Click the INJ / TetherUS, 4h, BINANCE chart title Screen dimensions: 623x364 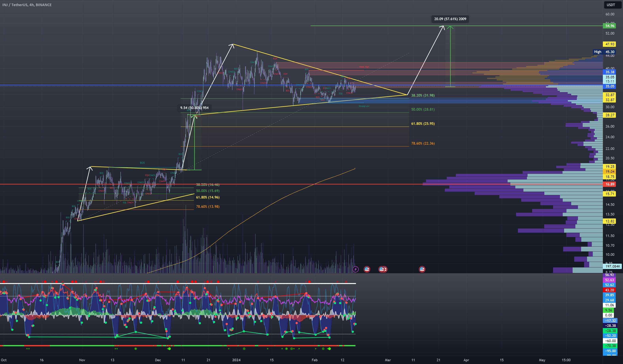point(27,5)
